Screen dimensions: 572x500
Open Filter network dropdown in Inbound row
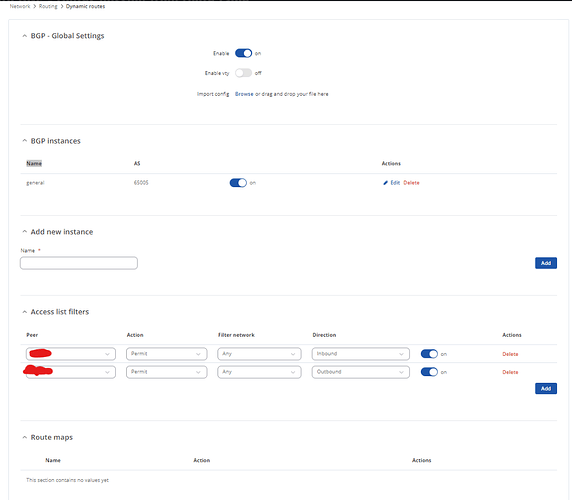[x=259, y=354]
